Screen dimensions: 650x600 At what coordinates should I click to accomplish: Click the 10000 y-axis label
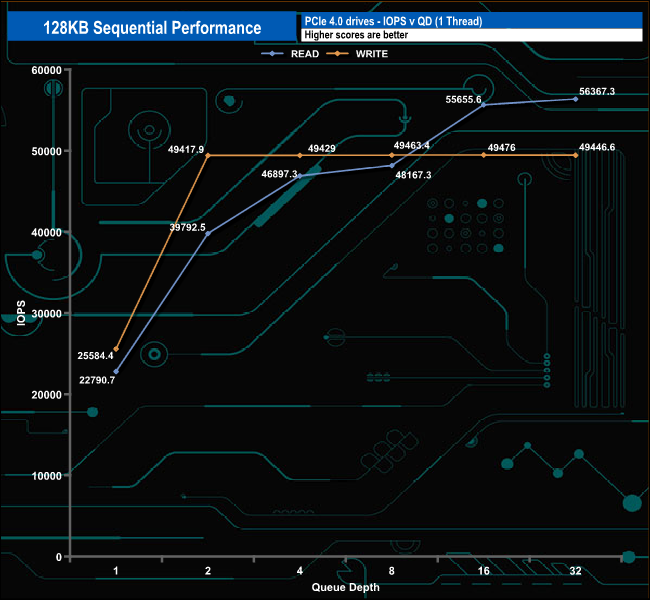pyautogui.click(x=46, y=476)
